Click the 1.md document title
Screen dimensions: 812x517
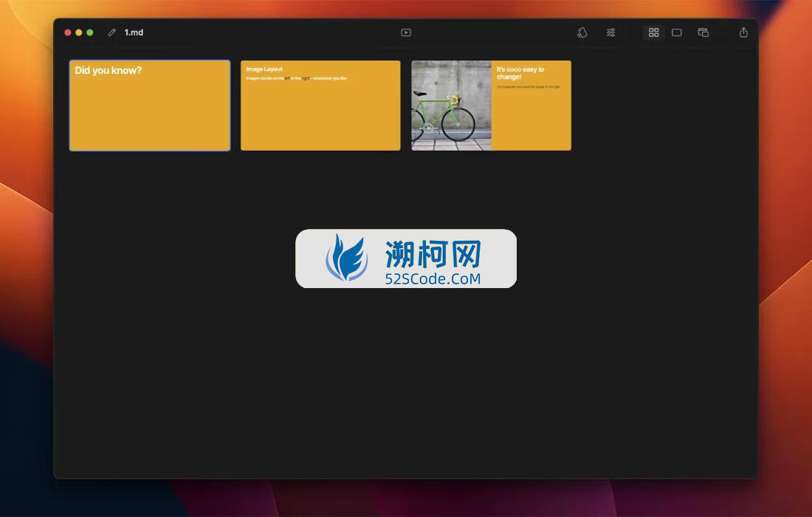point(134,32)
